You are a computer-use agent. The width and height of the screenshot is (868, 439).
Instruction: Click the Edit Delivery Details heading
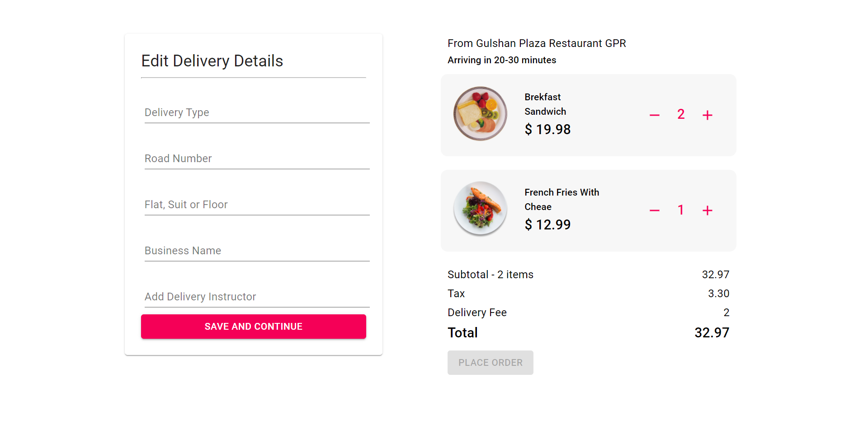212,61
